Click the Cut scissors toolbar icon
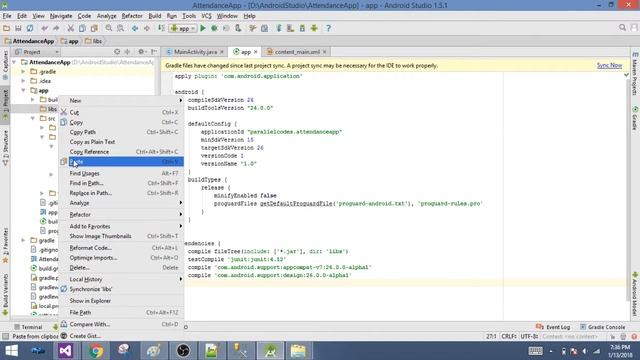 [x=71, y=28]
